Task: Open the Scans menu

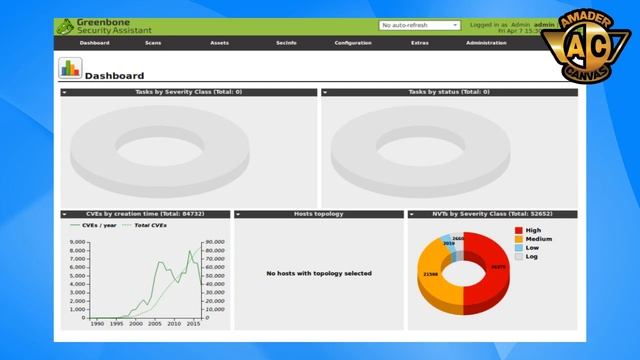Action: pyautogui.click(x=153, y=43)
